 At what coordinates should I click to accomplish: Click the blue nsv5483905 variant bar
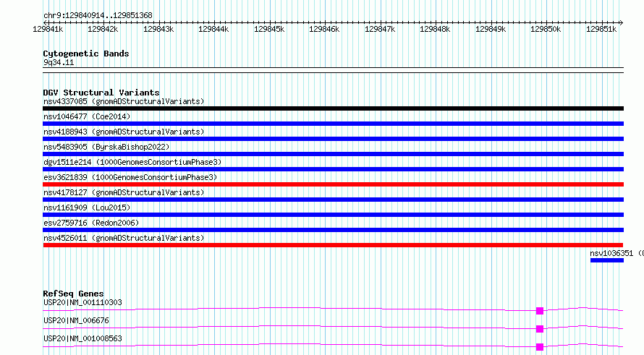(x=333, y=154)
